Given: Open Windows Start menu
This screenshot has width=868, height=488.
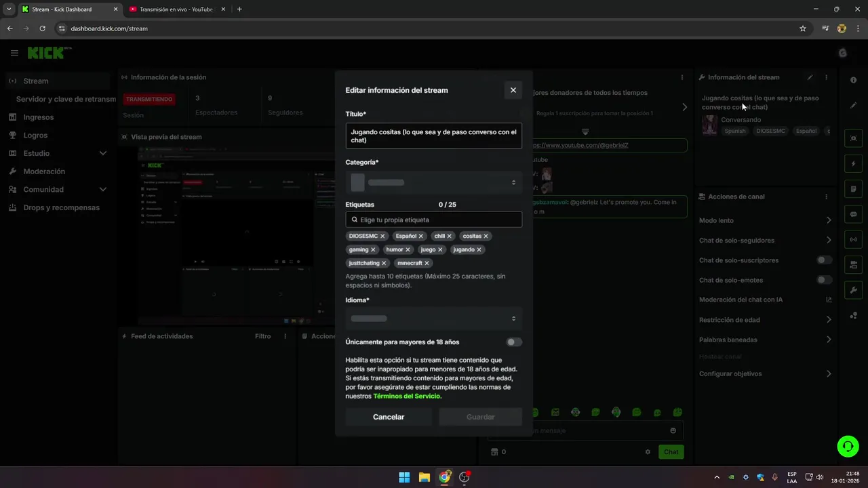Looking at the screenshot, I should pos(404,477).
